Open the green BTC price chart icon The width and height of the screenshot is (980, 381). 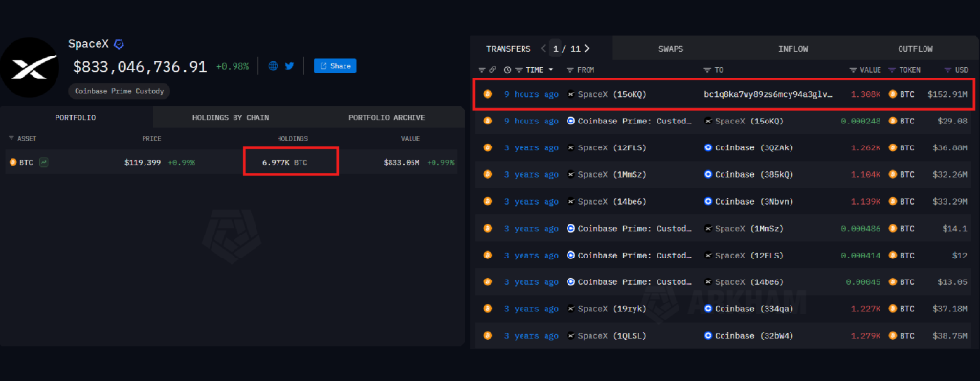coord(44,162)
